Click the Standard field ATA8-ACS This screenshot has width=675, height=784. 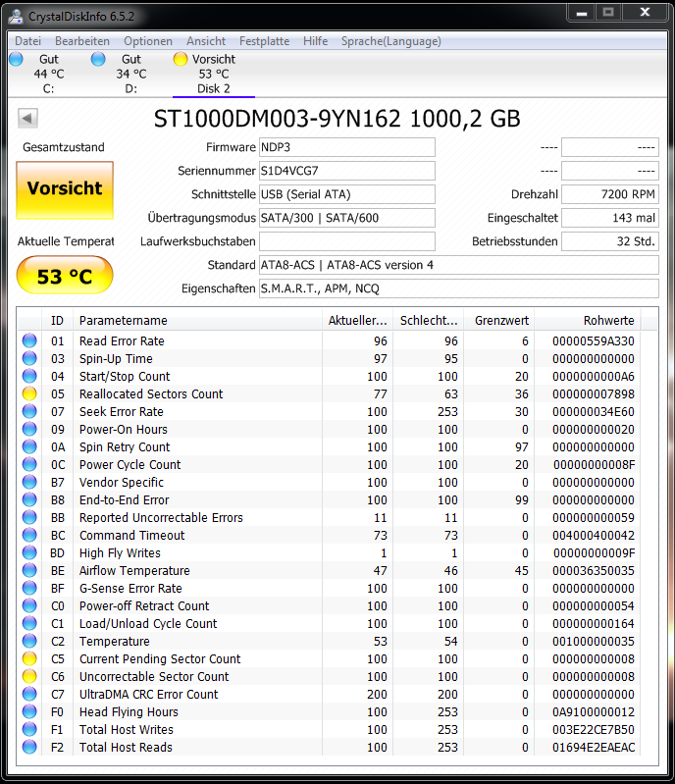pos(458,265)
